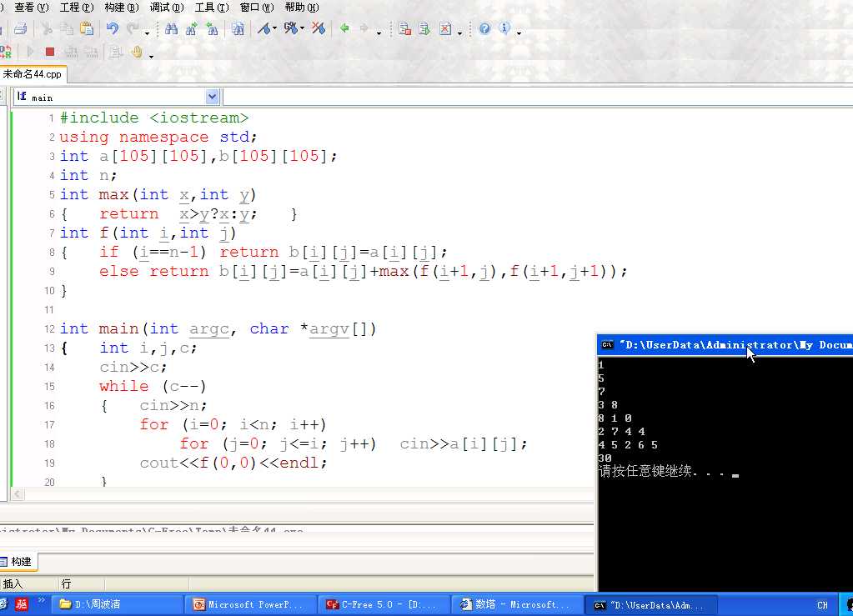
Task: Expand the Go to Bookmark dropdown arrow
Action: 302,28
